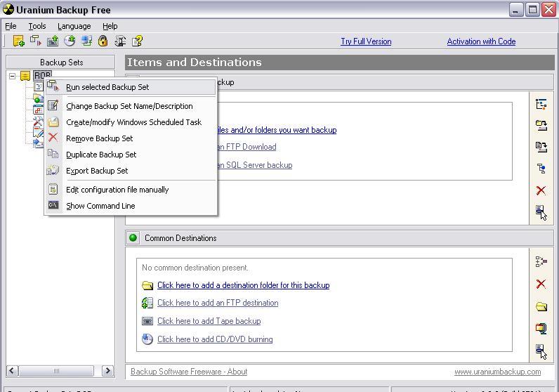The image size is (559, 392).
Task: Click the network folder icon in destinations sidebar
Action: (541, 328)
